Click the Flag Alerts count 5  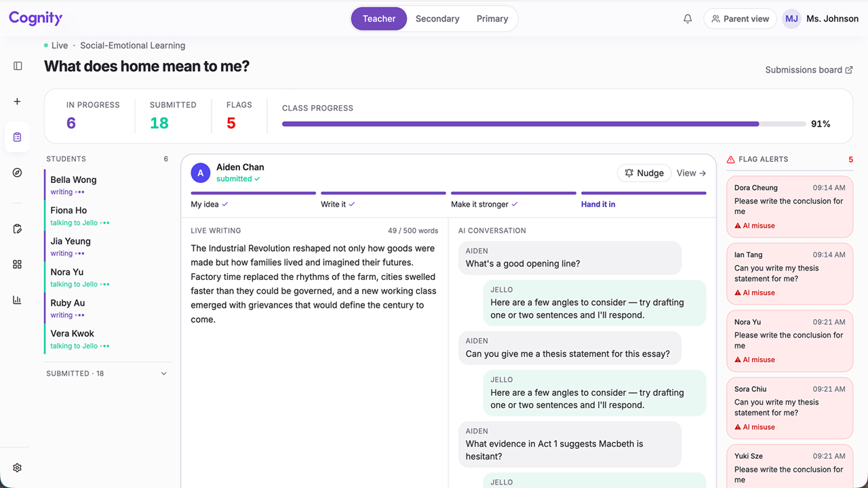point(851,160)
